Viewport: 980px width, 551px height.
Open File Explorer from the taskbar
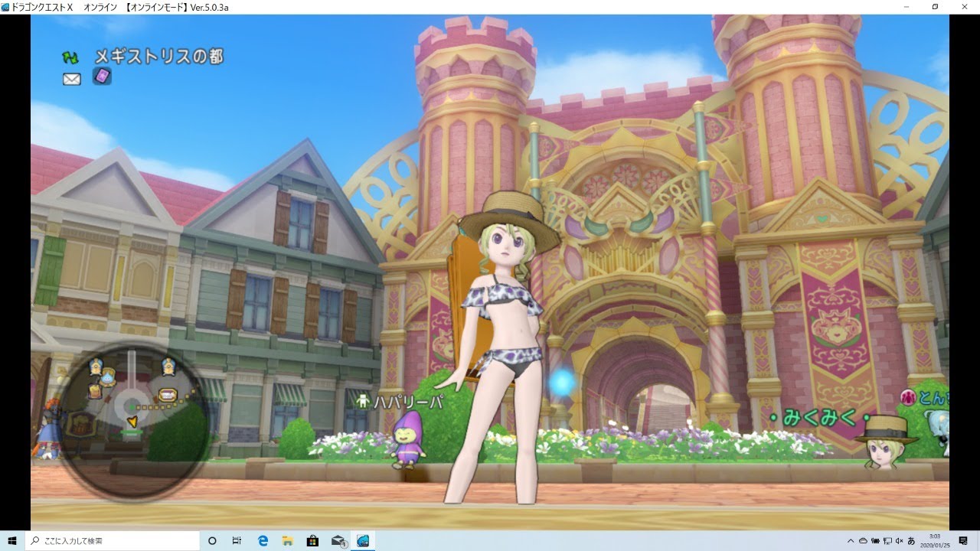point(288,540)
